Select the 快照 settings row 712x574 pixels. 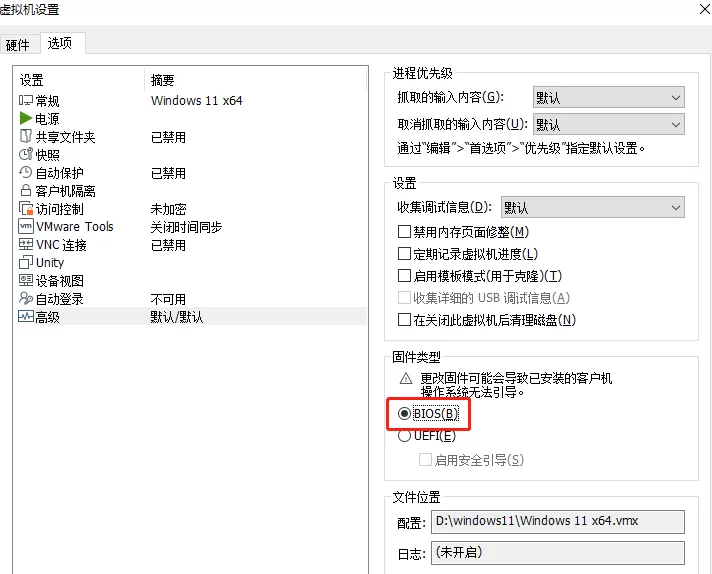pyautogui.click(x=191, y=154)
